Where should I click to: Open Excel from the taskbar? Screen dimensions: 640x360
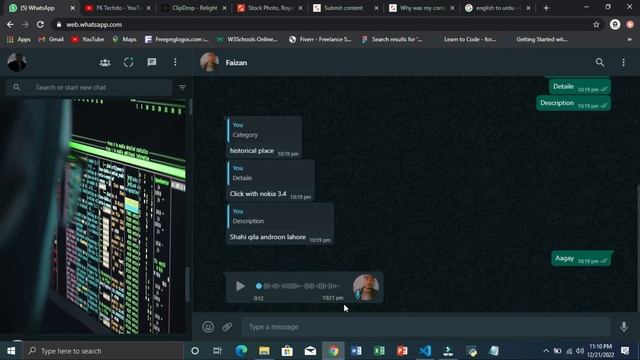(x=379, y=351)
